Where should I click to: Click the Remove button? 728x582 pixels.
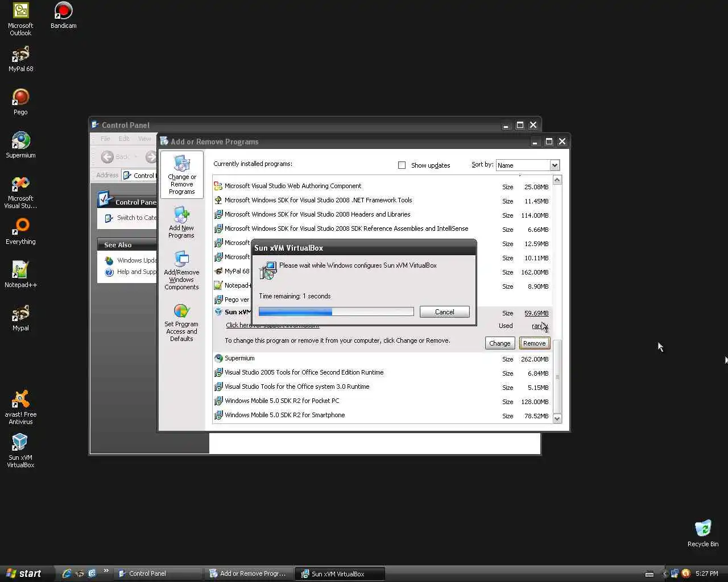[x=535, y=343]
